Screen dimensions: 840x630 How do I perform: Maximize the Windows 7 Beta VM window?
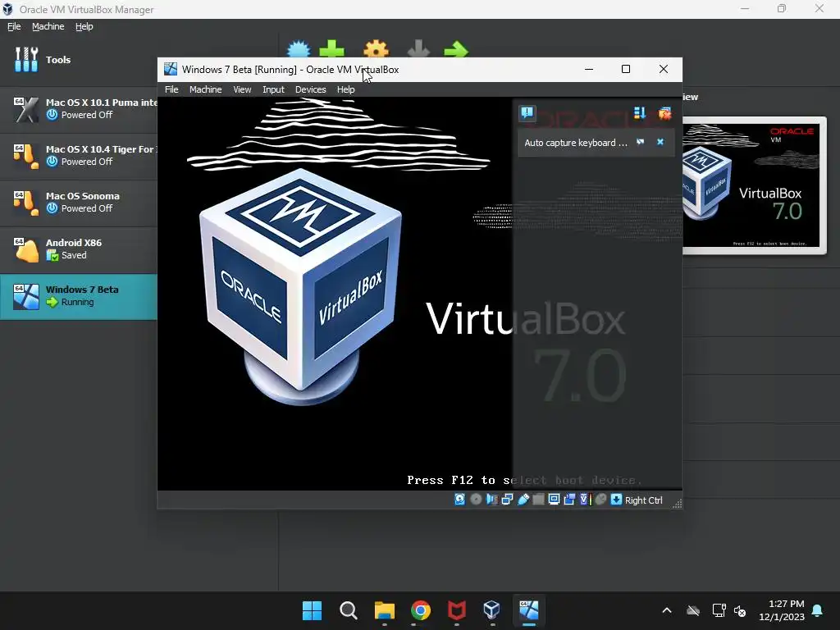[x=626, y=69]
